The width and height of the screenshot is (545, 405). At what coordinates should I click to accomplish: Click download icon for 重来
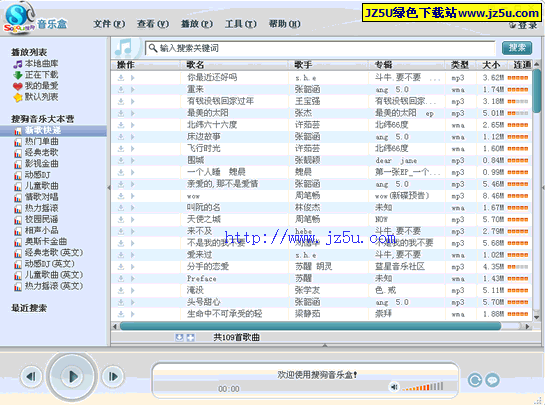tap(121, 90)
